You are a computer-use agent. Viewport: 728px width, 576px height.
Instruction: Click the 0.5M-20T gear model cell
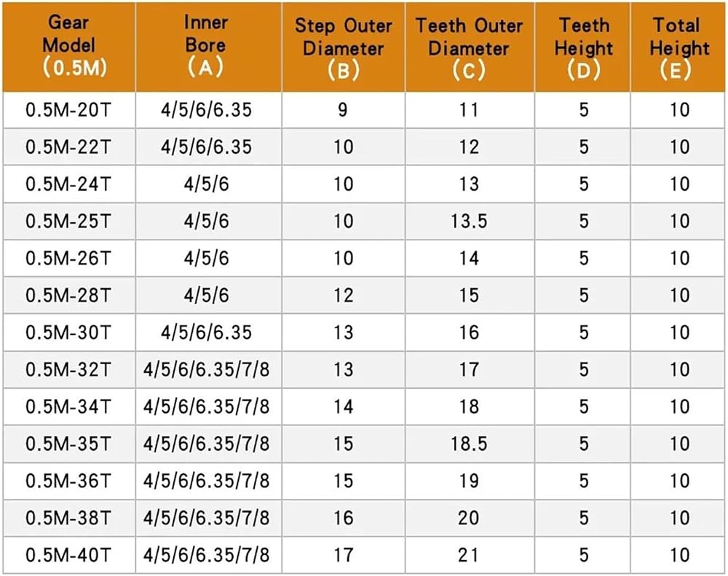click(69, 110)
